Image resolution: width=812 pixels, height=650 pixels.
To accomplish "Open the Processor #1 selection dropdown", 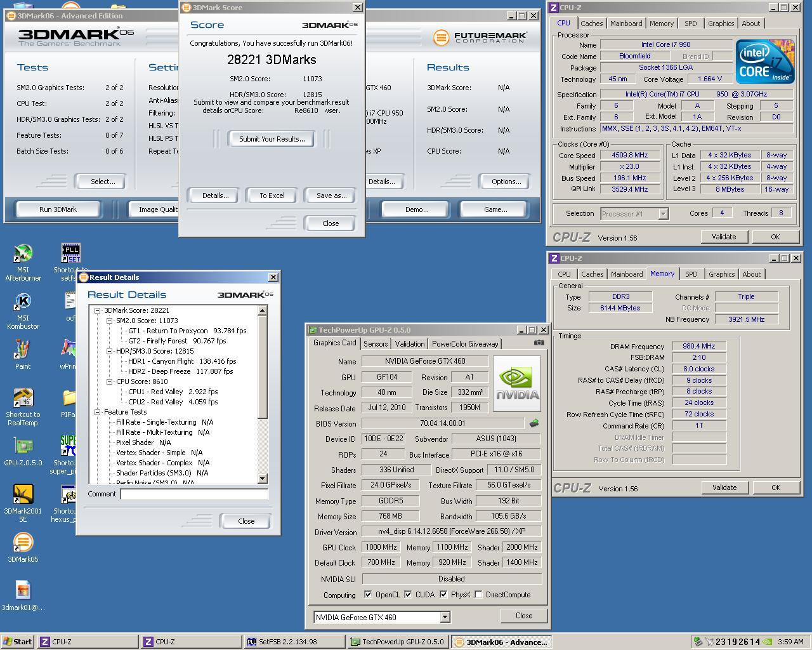I will pos(663,214).
